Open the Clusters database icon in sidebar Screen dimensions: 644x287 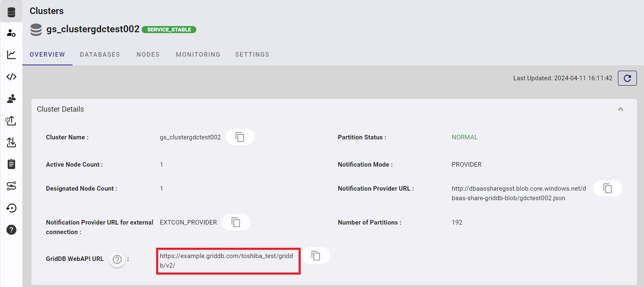[12, 12]
